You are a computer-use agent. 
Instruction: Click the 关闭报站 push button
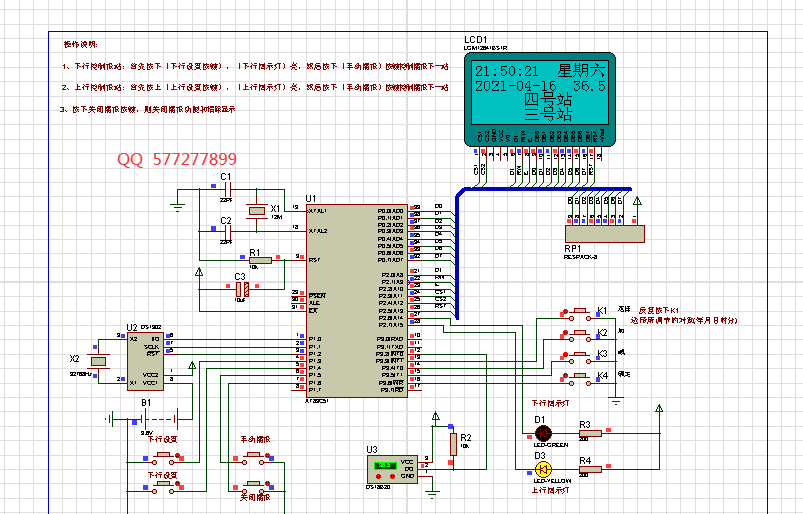[253, 486]
